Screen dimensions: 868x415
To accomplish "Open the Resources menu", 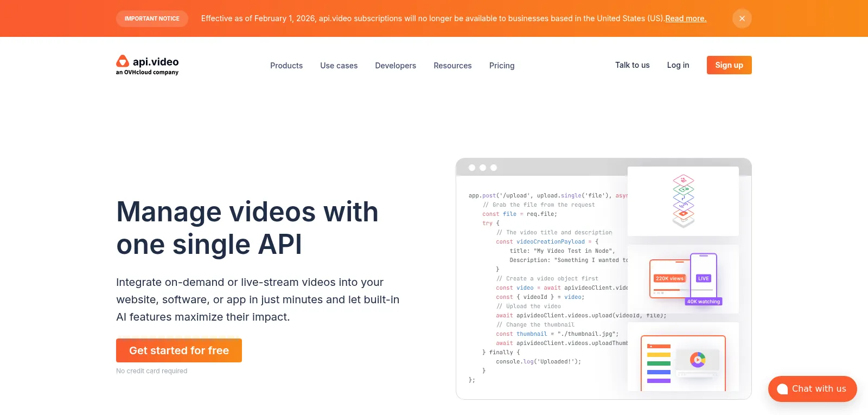I will pyautogui.click(x=452, y=66).
